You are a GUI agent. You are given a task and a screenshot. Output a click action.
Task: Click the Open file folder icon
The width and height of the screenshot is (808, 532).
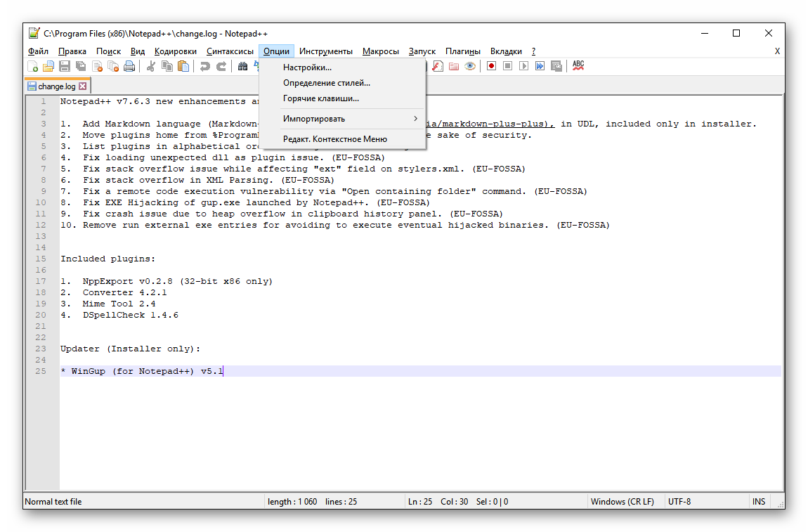[x=48, y=66]
